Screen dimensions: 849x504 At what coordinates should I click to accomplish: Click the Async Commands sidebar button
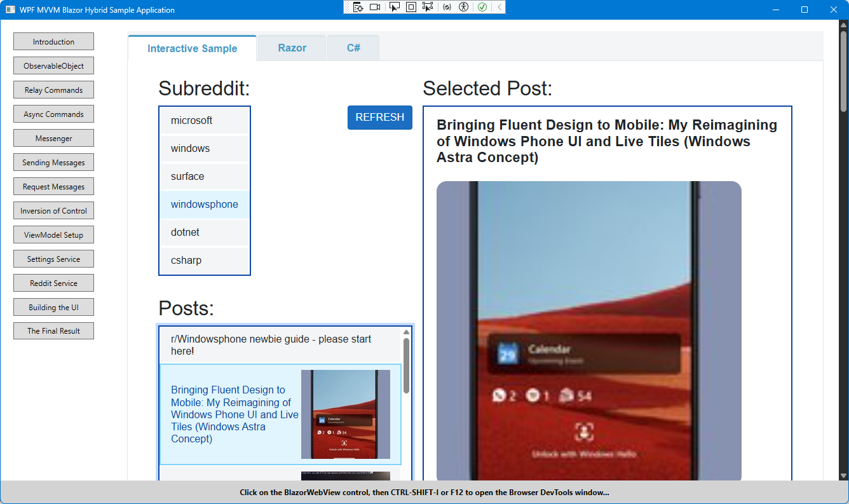(x=53, y=114)
